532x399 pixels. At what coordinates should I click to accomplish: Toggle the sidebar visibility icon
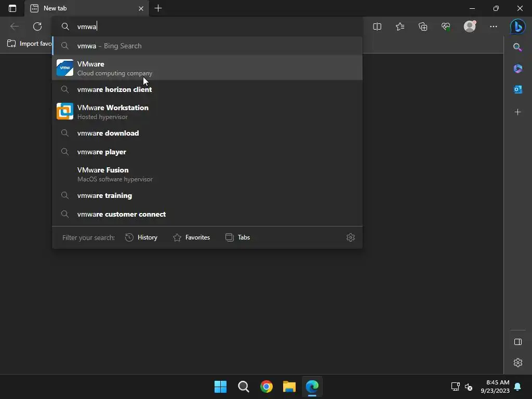[x=518, y=342]
